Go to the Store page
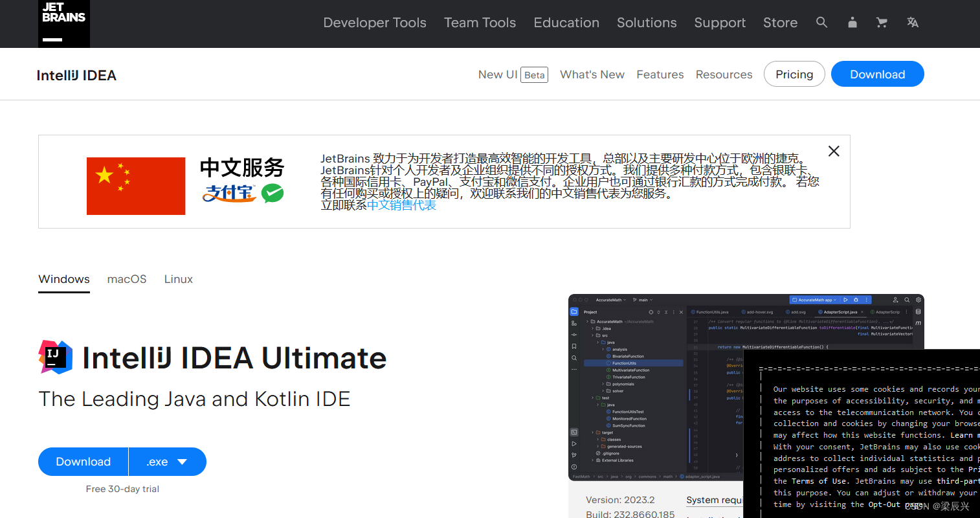 point(780,23)
